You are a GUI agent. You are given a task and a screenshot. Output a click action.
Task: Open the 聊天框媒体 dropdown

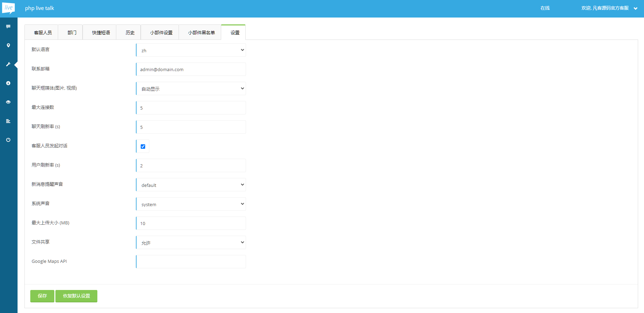(191, 89)
